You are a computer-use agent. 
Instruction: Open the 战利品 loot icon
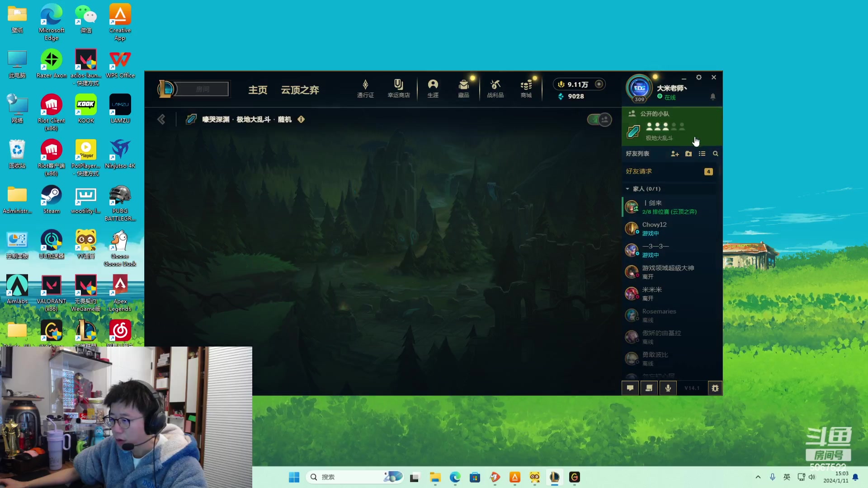(495, 89)
